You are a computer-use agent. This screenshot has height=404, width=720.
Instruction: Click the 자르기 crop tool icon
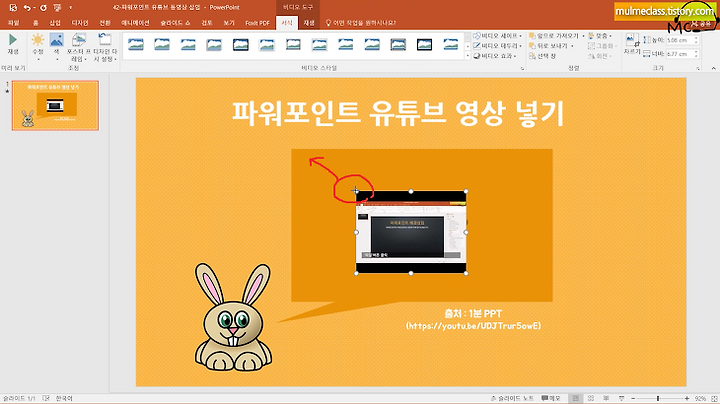[x=631, y=40]
